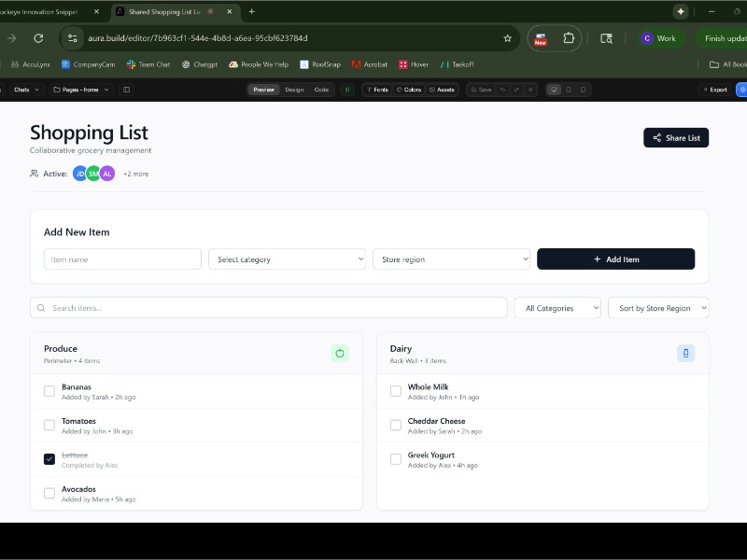This screenshot has height=560, width=747.
Task: Reload the page using the refresh icon
Action: tap(38, 38)
